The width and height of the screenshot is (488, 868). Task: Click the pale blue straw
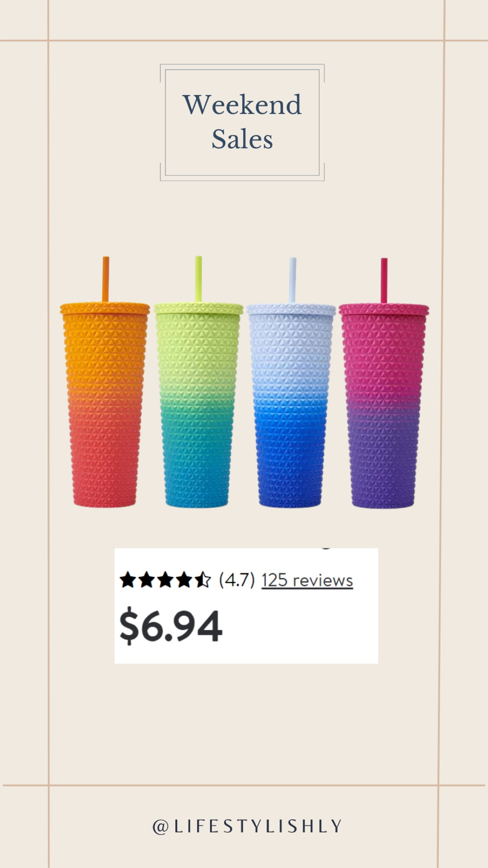(x=292, y=280)
